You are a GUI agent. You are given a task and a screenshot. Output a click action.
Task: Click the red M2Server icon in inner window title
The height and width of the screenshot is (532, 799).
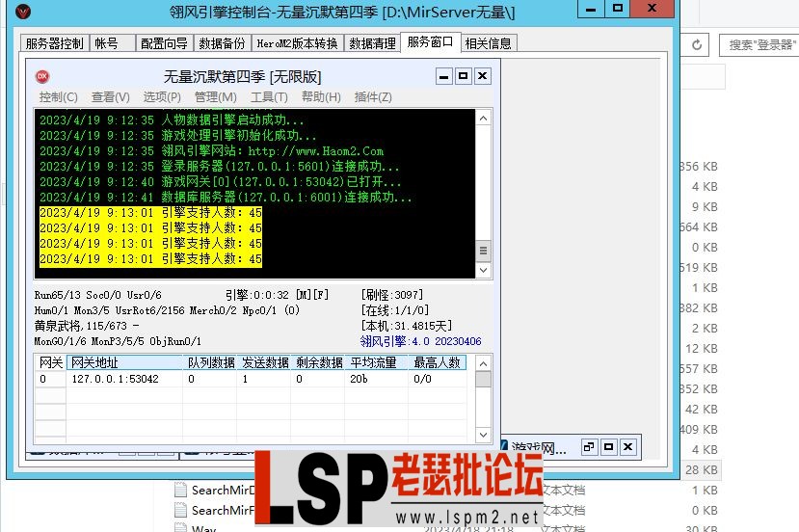click(42, 76)
